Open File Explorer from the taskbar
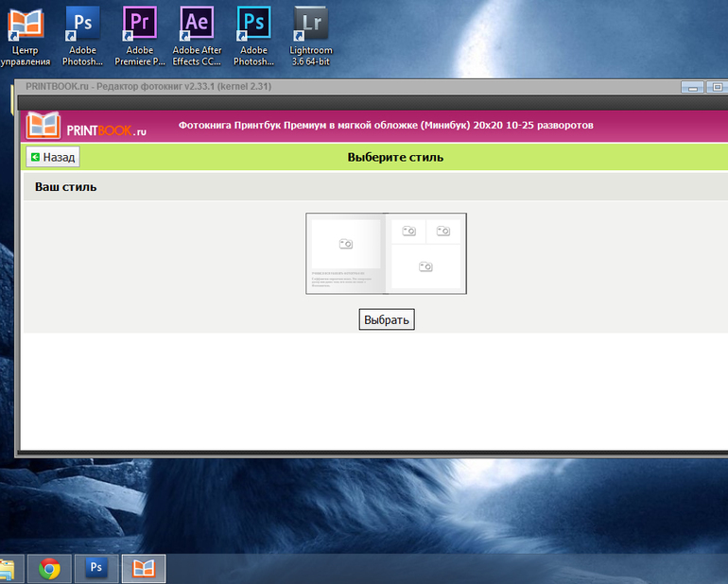 click(x=7, y=568)
